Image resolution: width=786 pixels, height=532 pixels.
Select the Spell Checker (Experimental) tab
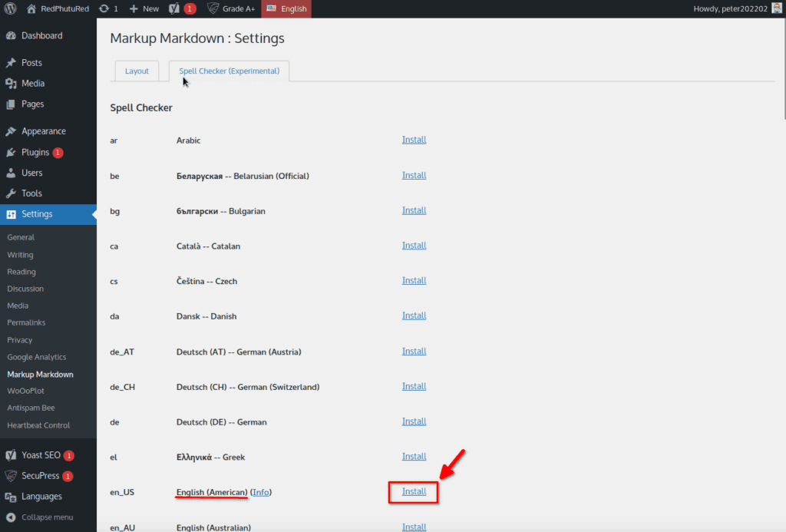229,71
